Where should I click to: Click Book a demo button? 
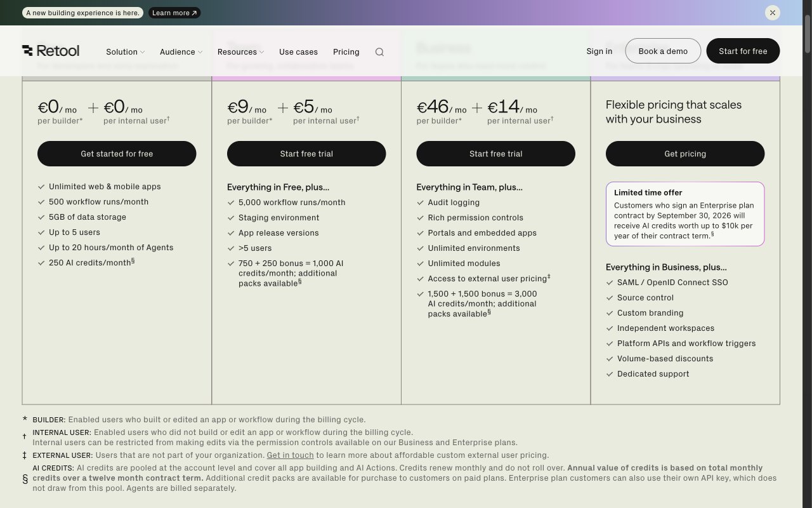tap(663, 51)
